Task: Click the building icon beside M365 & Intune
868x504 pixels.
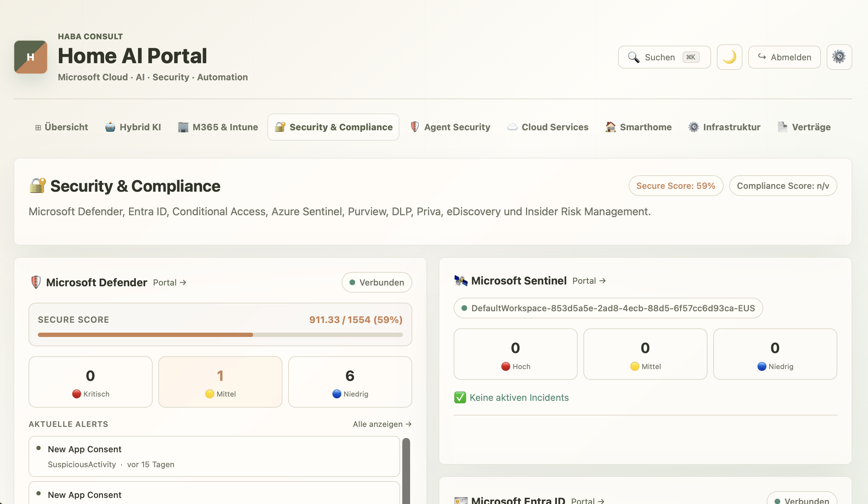Action: click(x=183, y=127)
